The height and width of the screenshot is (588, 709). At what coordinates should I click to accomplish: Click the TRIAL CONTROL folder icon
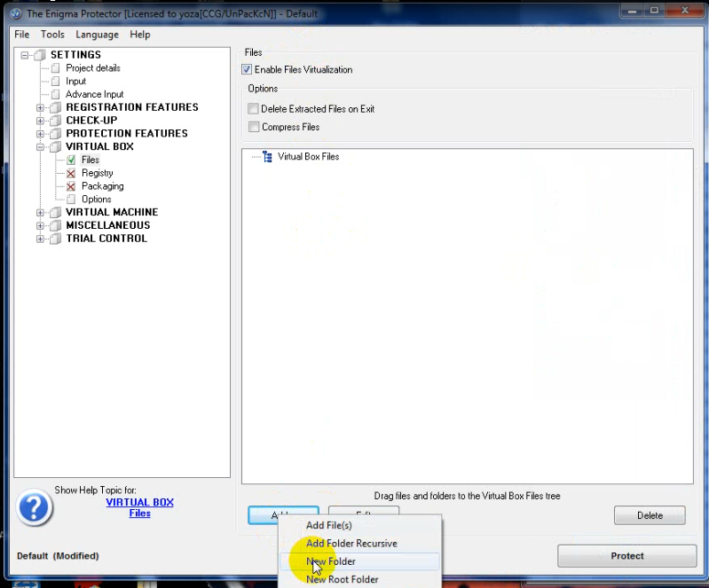pyautogui.click(x=56, y=239)
